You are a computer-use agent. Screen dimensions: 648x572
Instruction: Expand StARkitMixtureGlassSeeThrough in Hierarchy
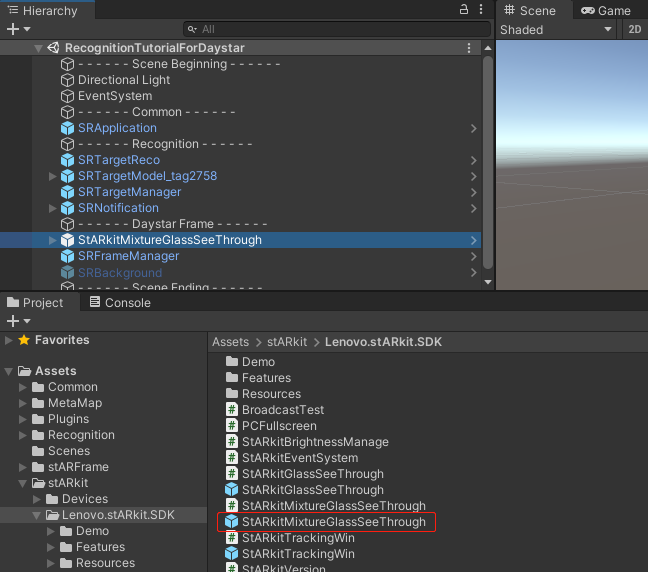pos(52,240)
